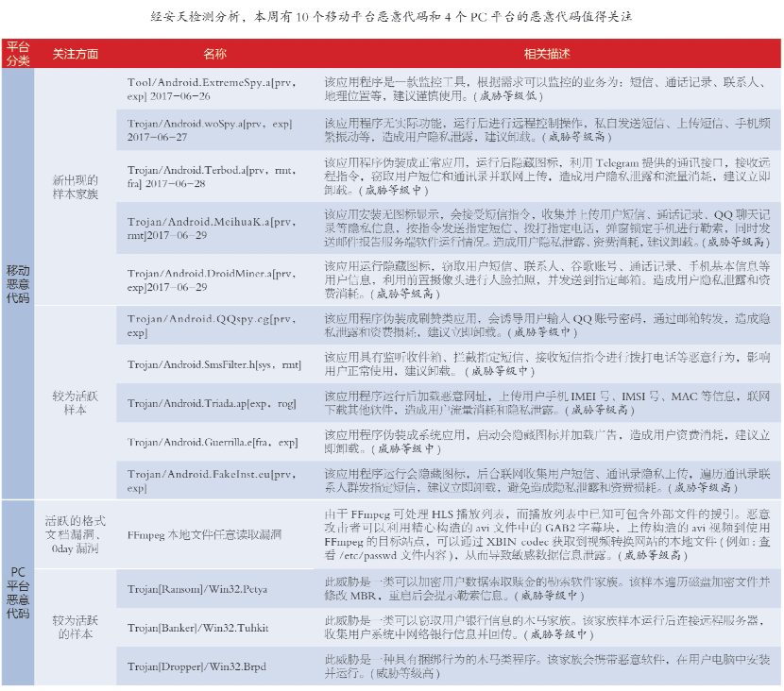The width and height of the screenshot is (784, 691).
Task: Click the 相关描述 column header
Action: [x=547, y=54]
